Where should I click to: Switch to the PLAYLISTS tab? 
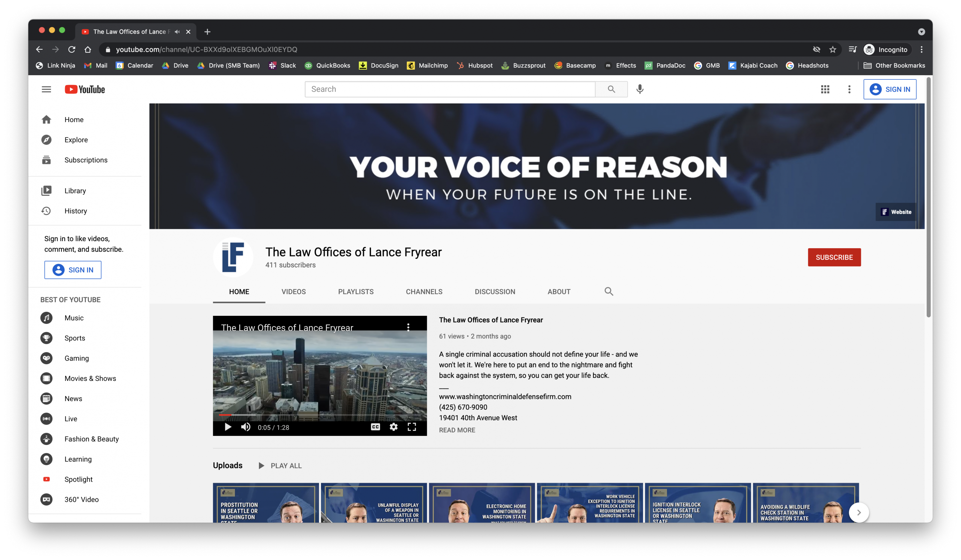tap(355, 292)
